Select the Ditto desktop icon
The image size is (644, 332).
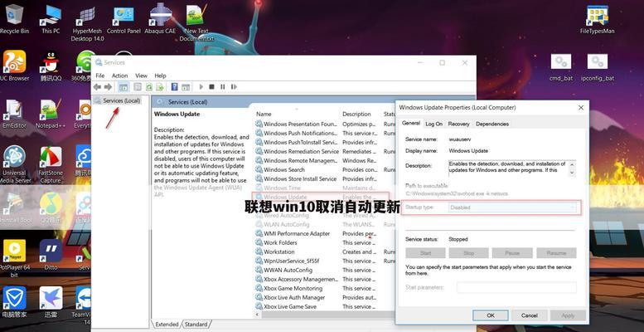[x=51, y=255]
